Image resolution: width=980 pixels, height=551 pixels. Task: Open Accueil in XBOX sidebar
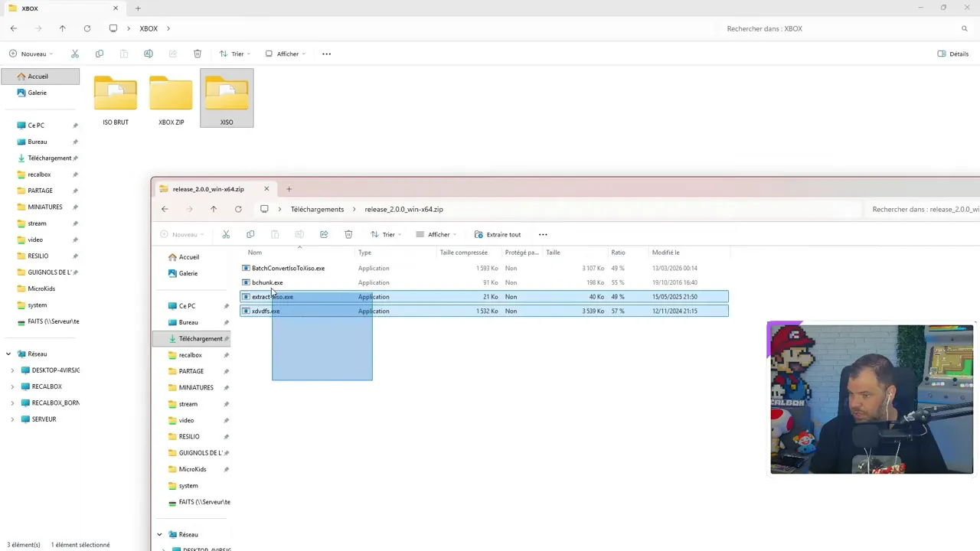(x=40, y=77)
